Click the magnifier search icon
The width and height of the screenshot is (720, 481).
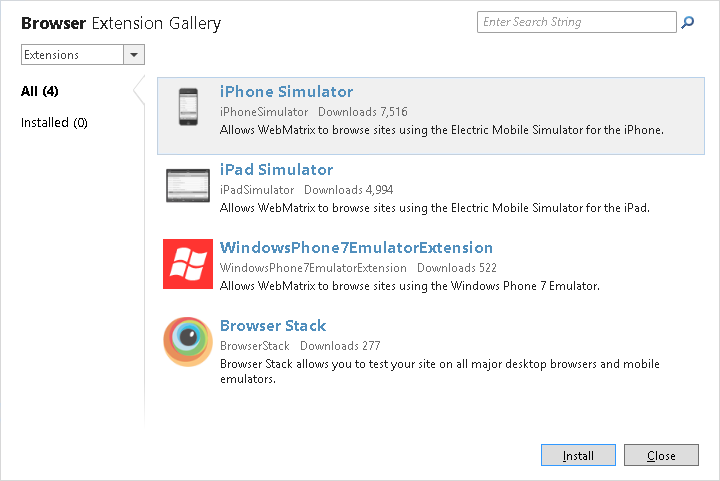point(688,22)
